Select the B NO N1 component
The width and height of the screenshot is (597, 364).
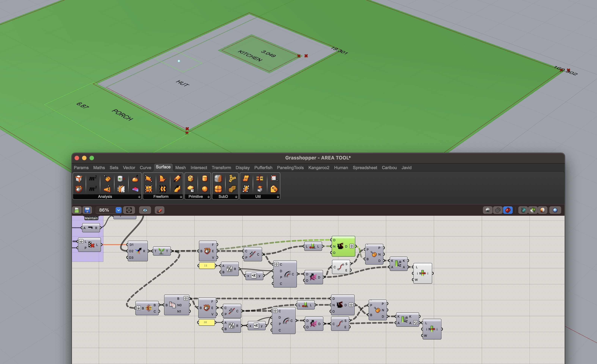(177, 305)
